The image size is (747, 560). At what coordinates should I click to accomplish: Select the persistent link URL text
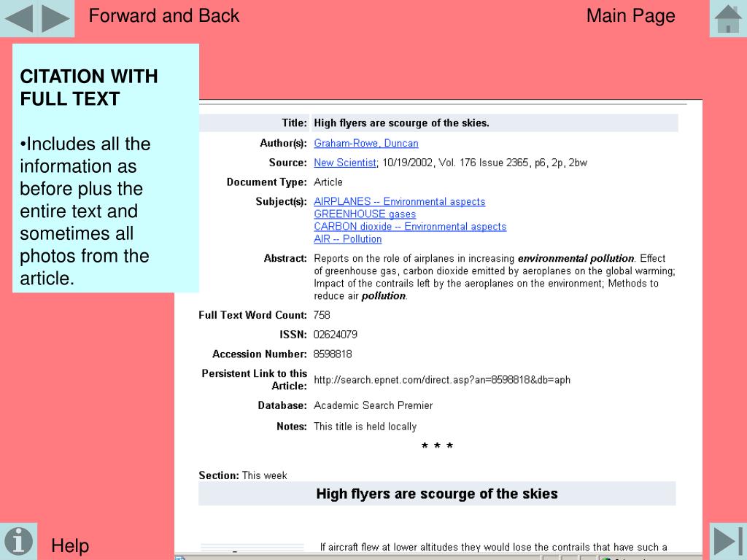point(441,380)
